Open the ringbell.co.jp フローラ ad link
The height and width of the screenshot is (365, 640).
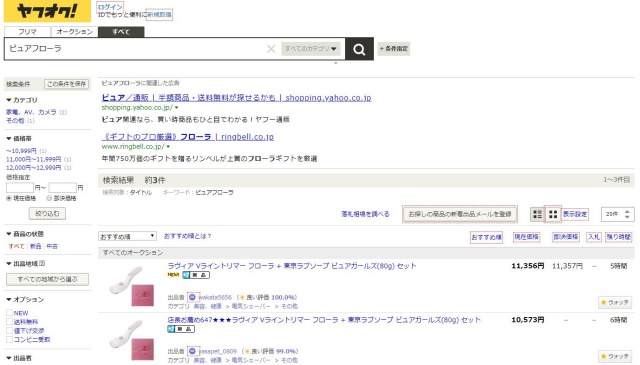(188, 137)
